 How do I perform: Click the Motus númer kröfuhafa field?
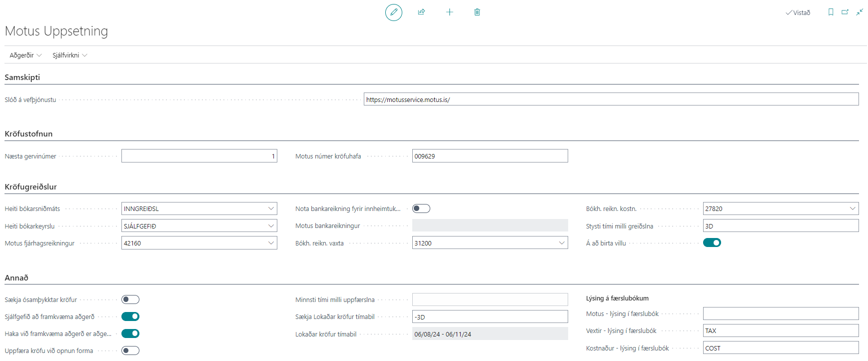(490, 156)
